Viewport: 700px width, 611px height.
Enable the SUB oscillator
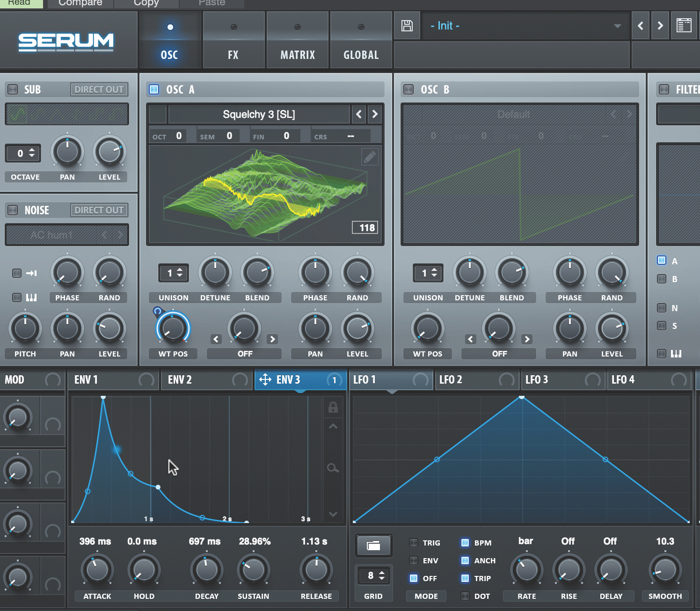point(13,89)
